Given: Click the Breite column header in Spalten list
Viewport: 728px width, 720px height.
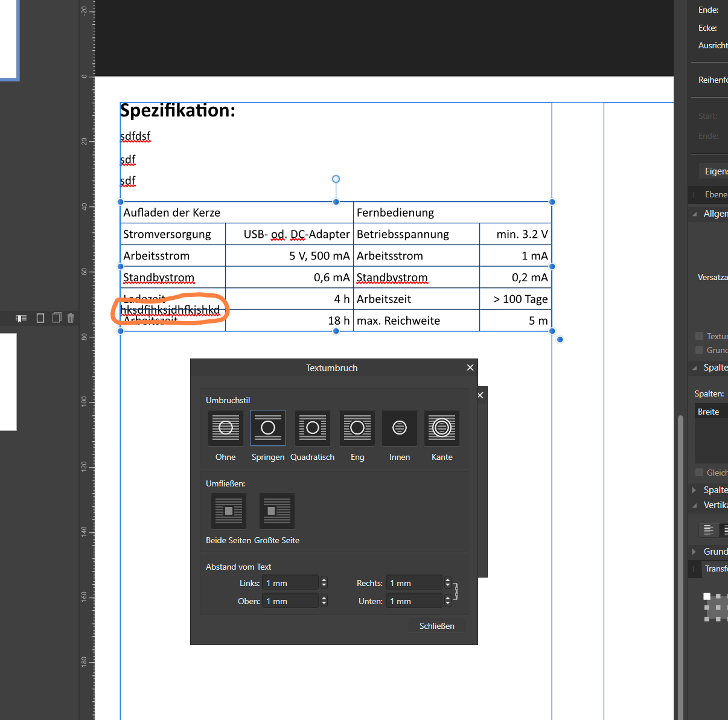Looking at the screenshot, I should [x=711, y=412].
